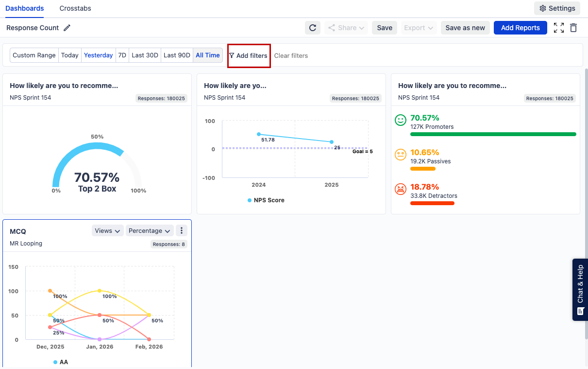Open the MCQ widget three-dot menu

(181, 230)
